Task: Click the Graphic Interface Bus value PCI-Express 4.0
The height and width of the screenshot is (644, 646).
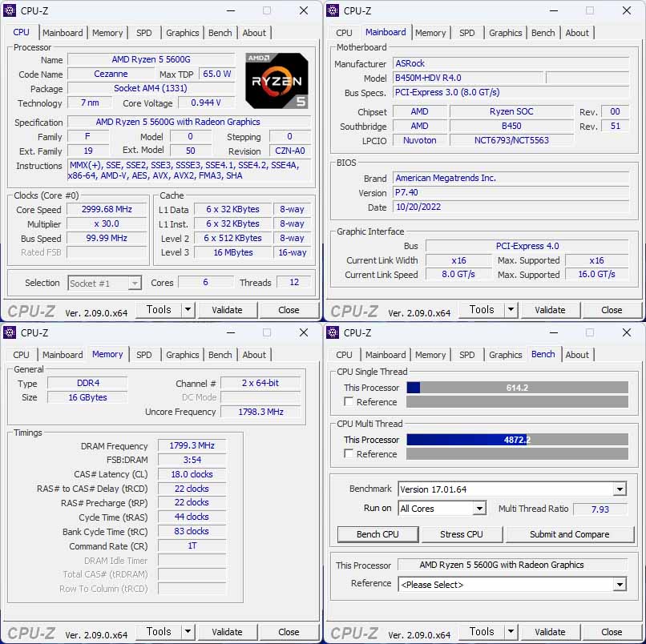Action: tap(527, 246)
